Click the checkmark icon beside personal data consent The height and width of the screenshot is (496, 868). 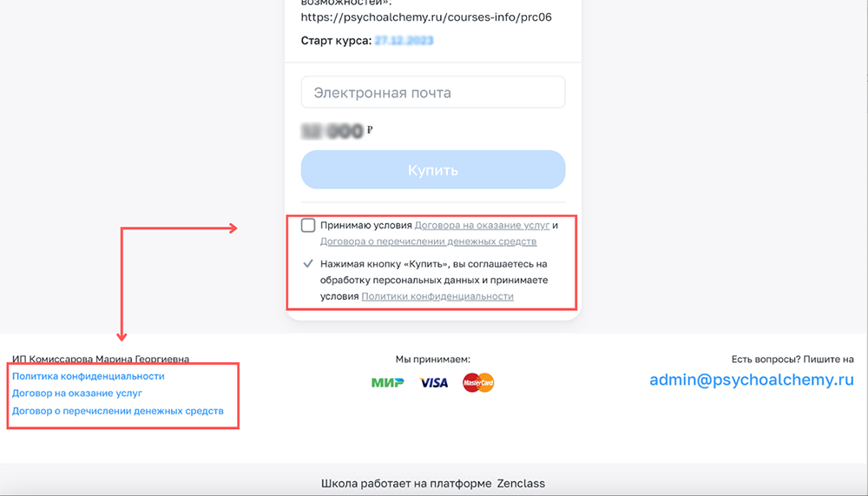pyautogui.click(x=308, y=263)
